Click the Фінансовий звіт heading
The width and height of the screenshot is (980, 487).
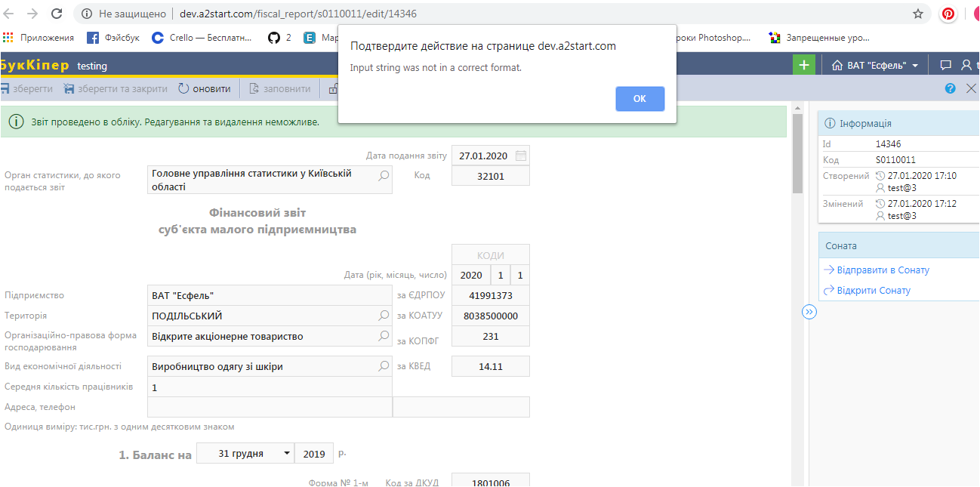257,213
